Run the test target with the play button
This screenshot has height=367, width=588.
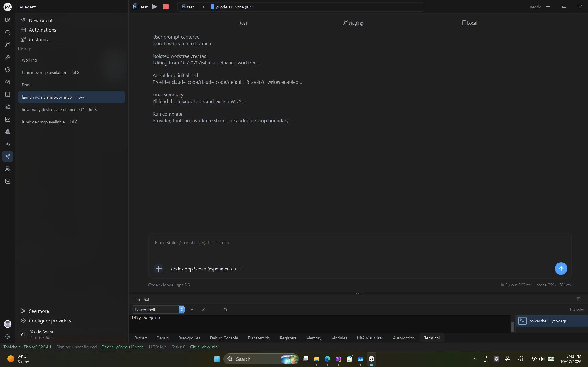(155, 7)
